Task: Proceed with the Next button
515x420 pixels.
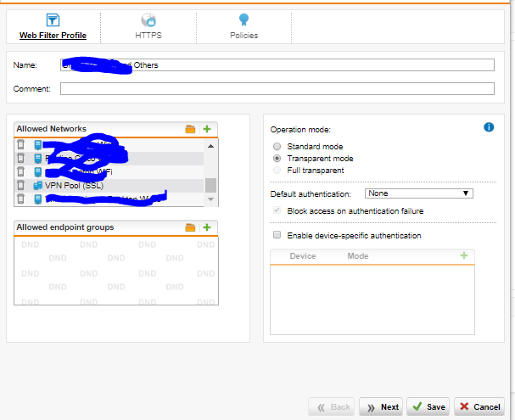Action: click(381, 407)
